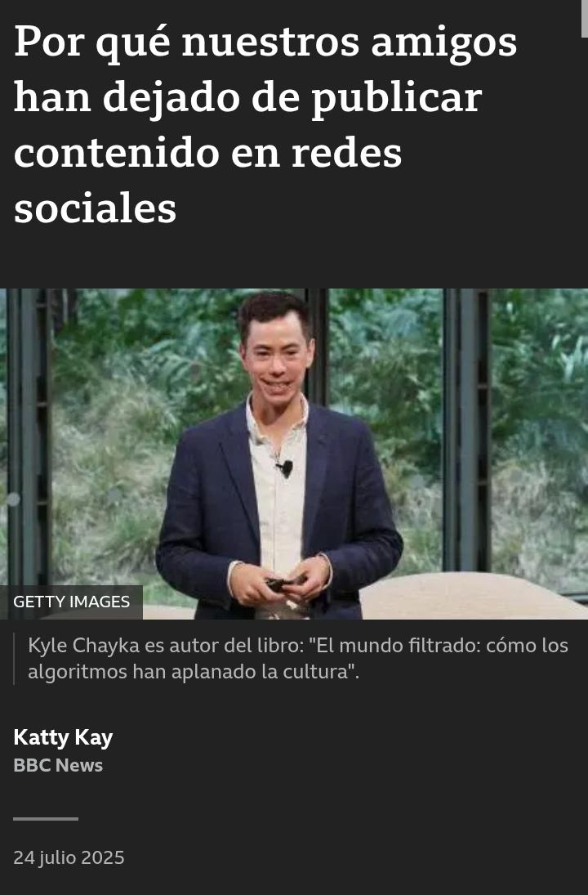Click the scrollbar thumb at top right
The image size is (588, 895).
pyautogui.click(x=585, y=18)
